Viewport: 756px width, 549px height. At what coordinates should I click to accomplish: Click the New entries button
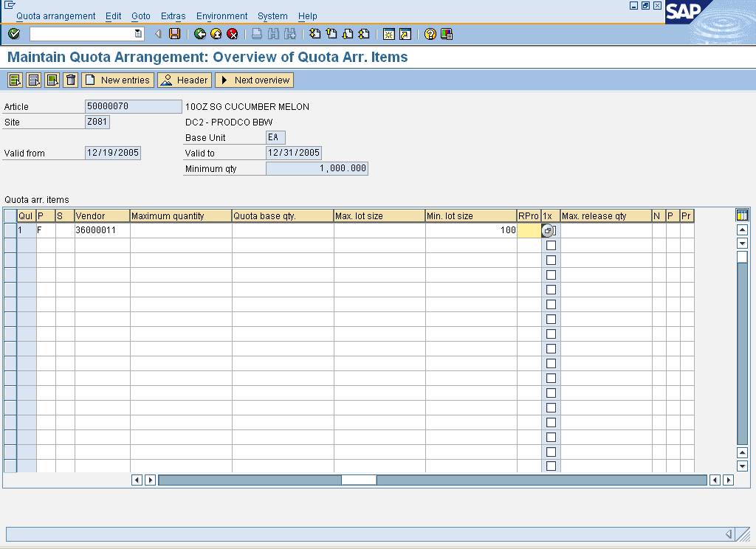[117, 80]
